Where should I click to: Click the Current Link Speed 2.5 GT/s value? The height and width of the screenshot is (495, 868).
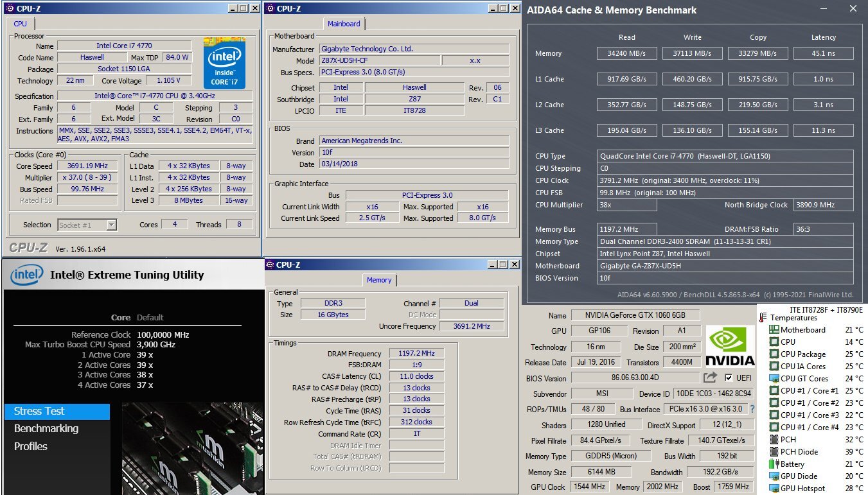[x=372, y=218]
